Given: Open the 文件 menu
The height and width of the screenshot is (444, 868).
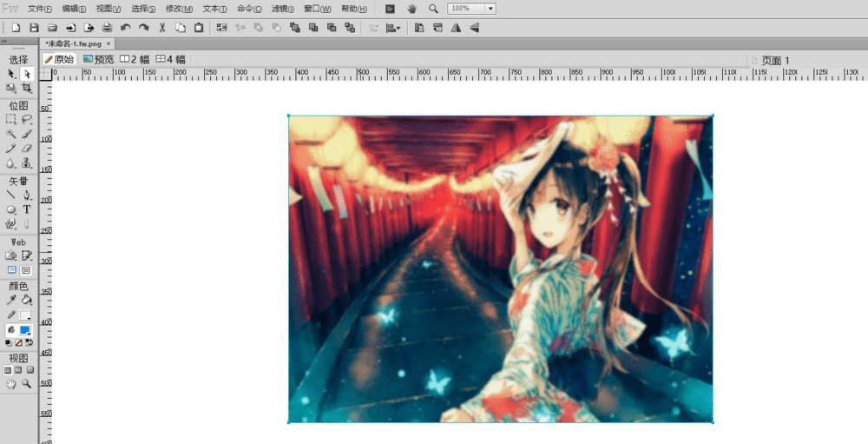Looking at the screenshot, I should pos(40,9).
